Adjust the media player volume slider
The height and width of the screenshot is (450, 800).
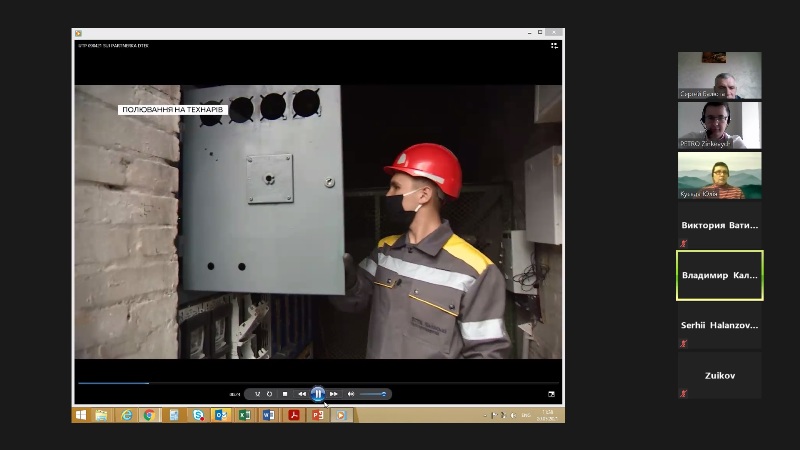(373, 394)
